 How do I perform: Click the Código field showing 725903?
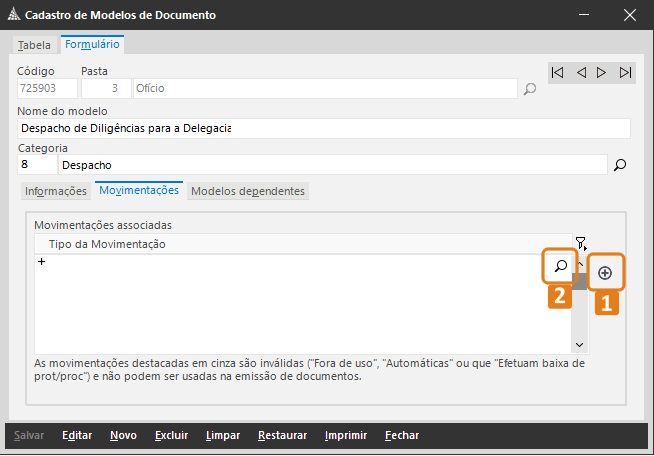tap(47, 88)
